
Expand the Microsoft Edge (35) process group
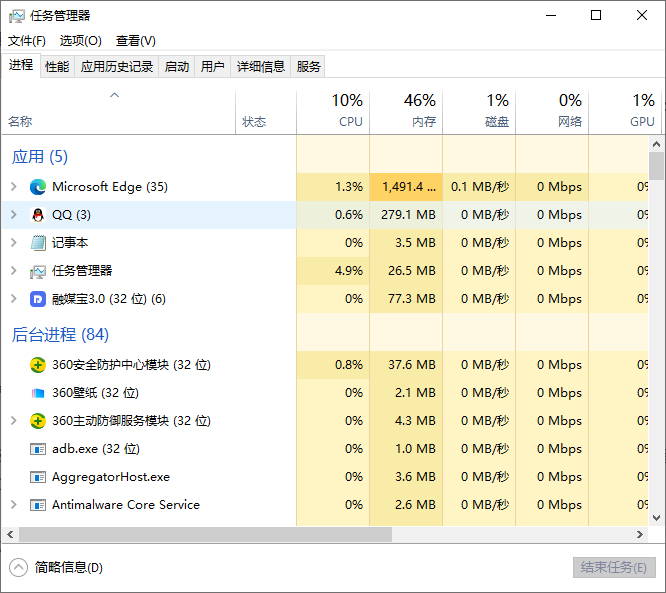[14, 187]
